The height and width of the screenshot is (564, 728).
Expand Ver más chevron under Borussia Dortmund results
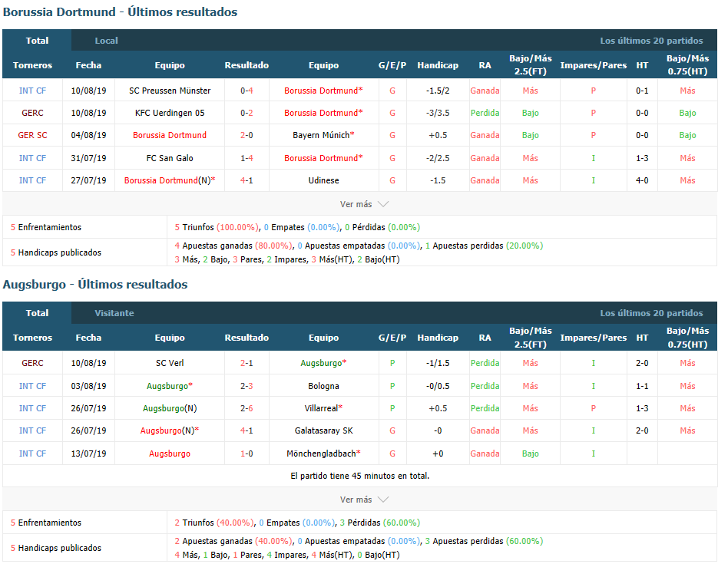(x=383, y=204)
